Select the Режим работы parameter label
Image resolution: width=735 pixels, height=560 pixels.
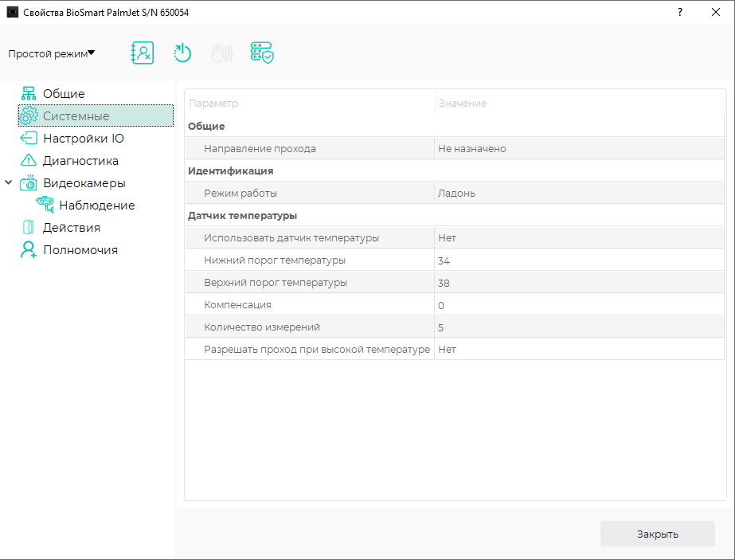click(240, 194)
